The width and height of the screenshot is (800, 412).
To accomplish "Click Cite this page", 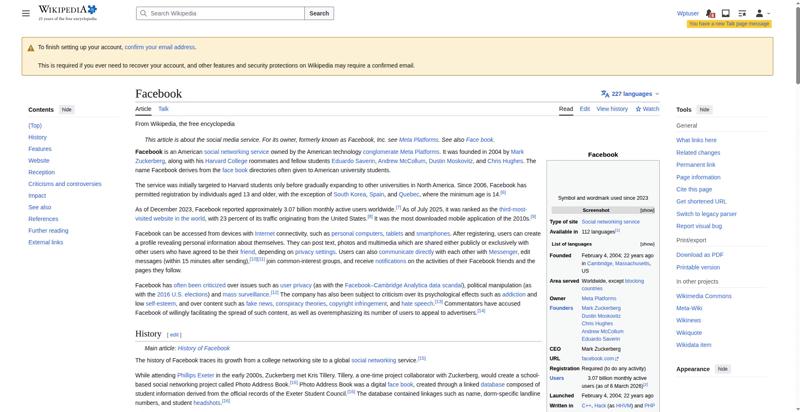I will coord(694,189).
